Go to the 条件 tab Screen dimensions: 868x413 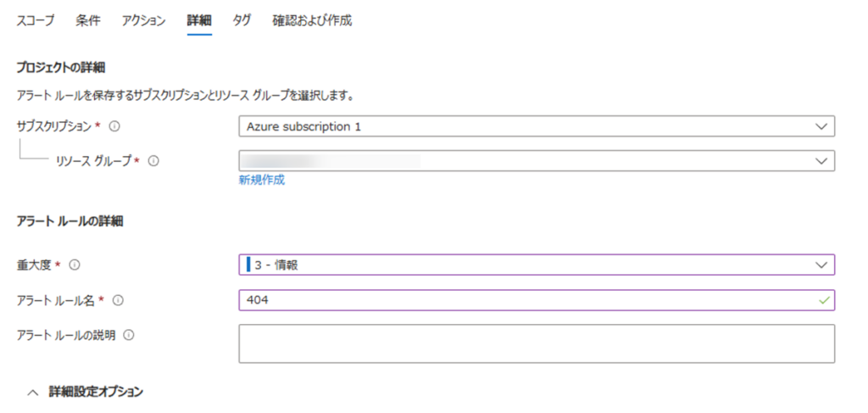pyautogui.click(x=87, y=21)
